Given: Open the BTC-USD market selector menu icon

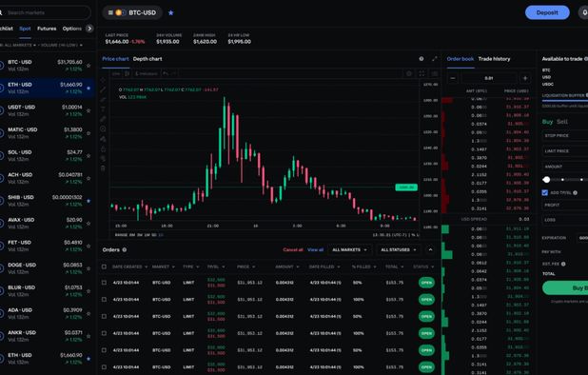Looking at the screenshot, I should 110,12.
